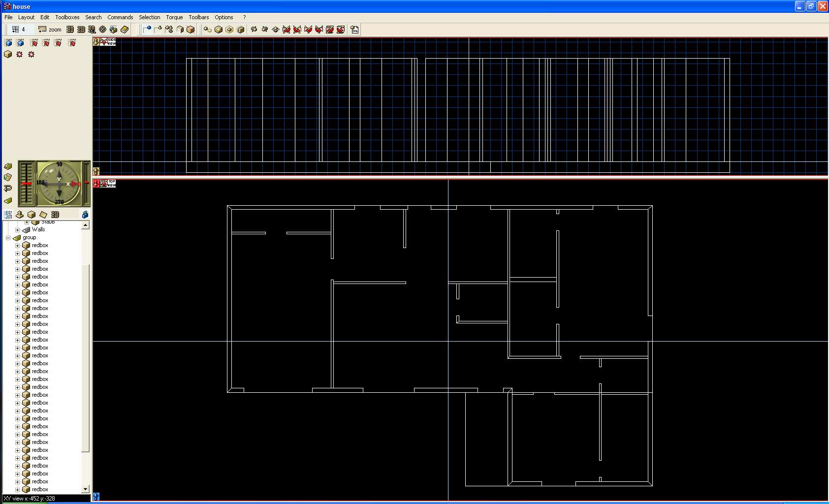This screenshot has height=504, width=829.
Task: Click the zoom button in the toolbar
Action: click(x=50, y=30)
